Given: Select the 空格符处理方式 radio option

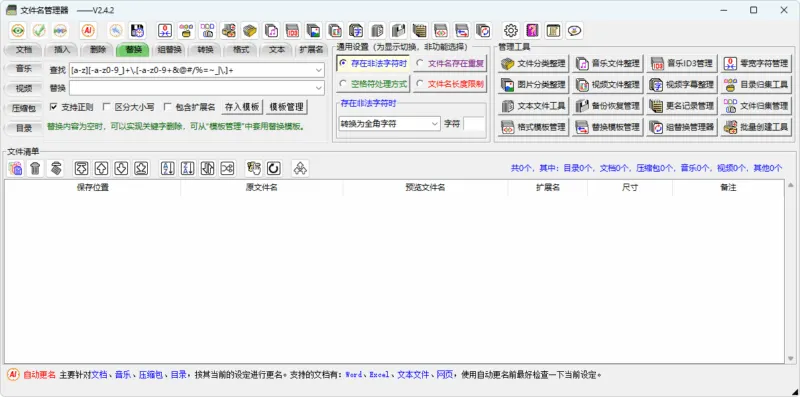Looking at the screenshot, I should (373, 84).
